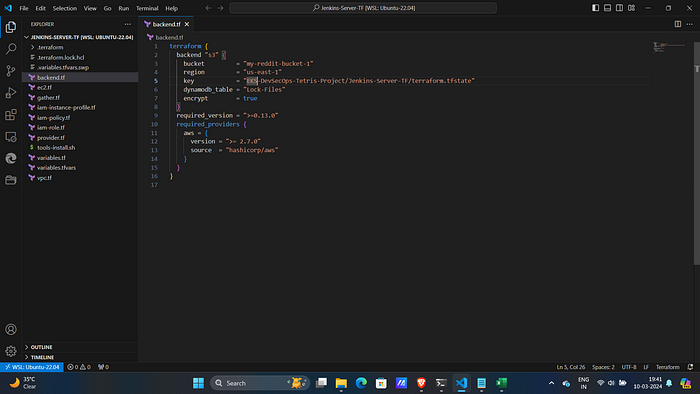Change file encoding UTF-8
This screenshot has width=700, height=394.
(x=629, y=367)
